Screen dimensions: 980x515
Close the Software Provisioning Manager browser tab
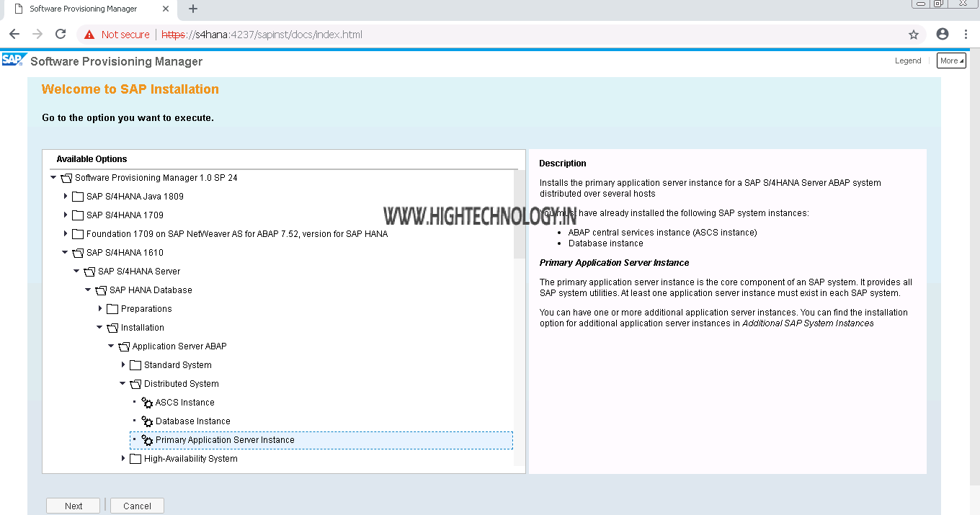tap(166, 9)
